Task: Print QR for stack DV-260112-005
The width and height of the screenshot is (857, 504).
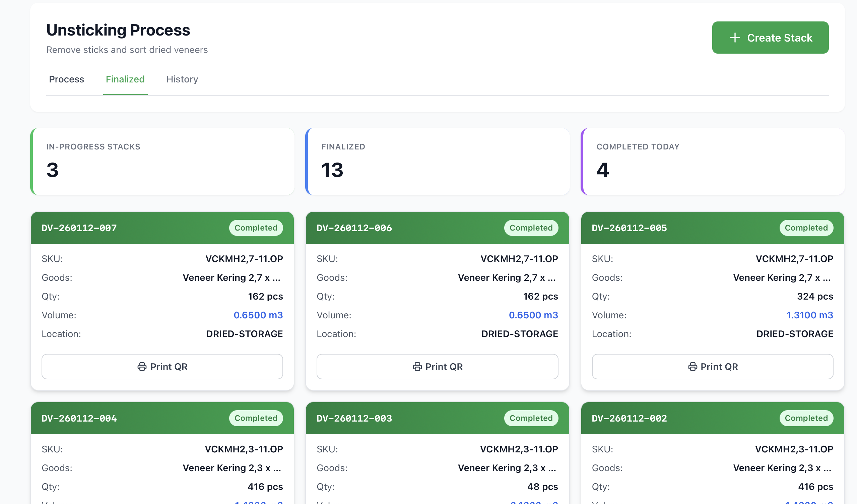Action: (x=712, y=367)
